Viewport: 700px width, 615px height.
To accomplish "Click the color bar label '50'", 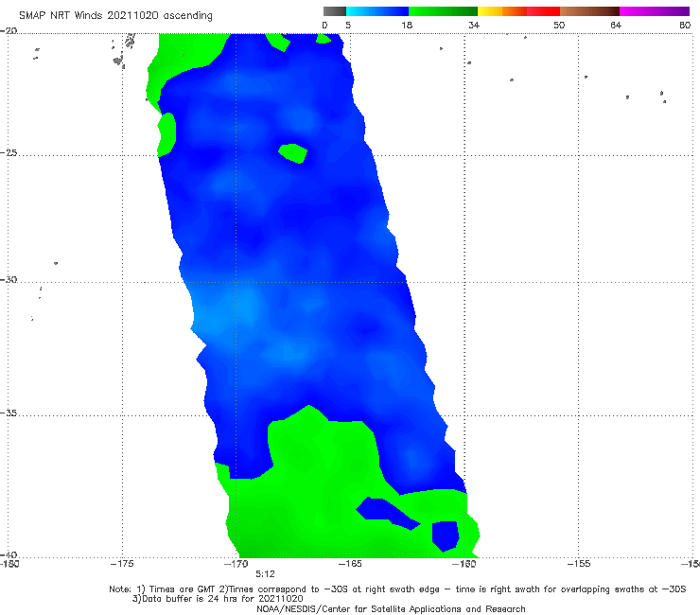I will point(559,25).
